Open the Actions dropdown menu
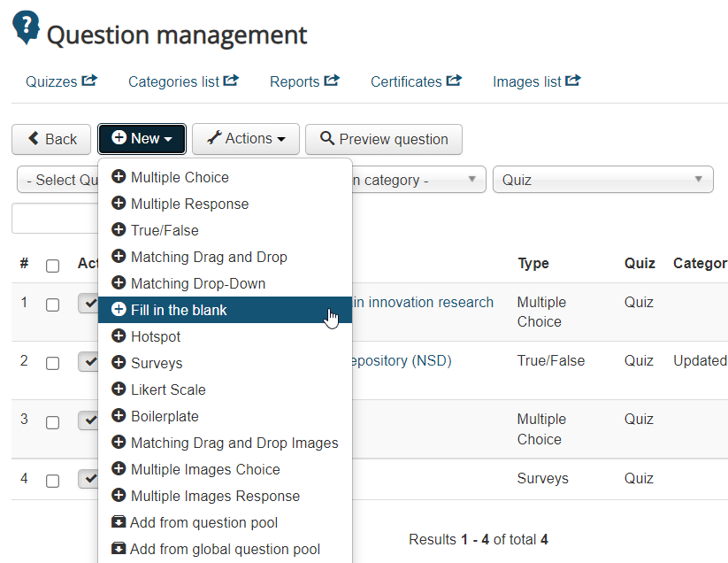728x563 pixels. [246, 139]
